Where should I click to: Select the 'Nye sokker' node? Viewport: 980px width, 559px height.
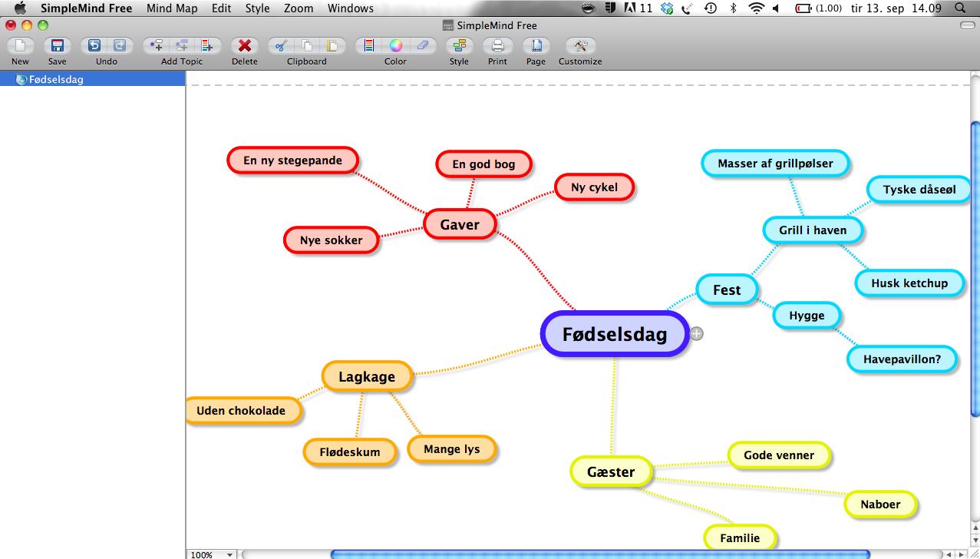click(331, 240)
